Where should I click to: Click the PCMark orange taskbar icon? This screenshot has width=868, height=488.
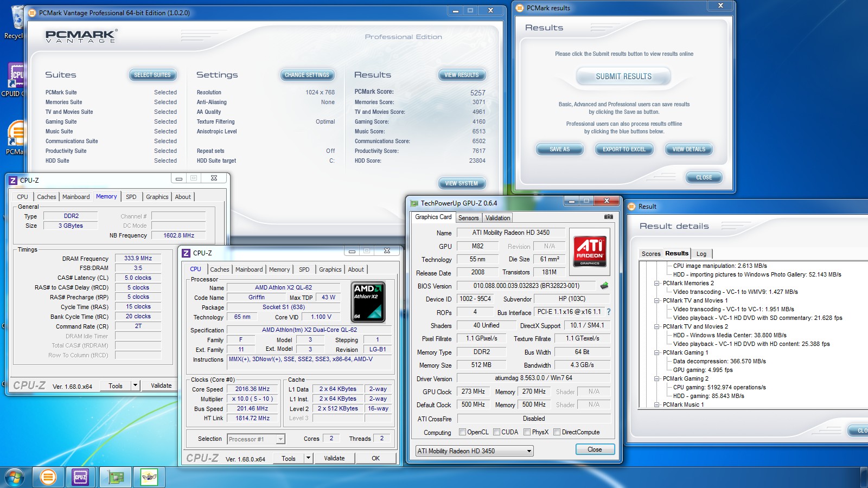click(x=48, y=477)
